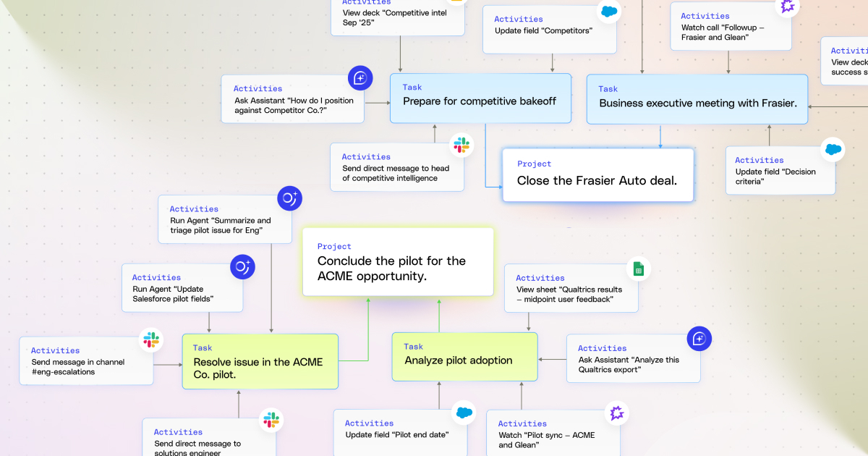This screenshot has height=456, width=868.
Task: Open the Close the Frasier Auto deal project
Action: 598,175
